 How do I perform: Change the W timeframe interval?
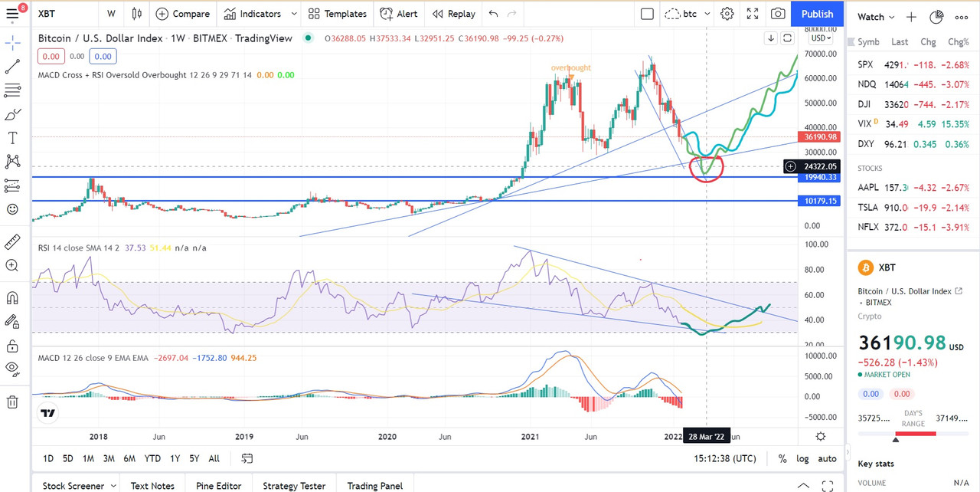[112, 14]
